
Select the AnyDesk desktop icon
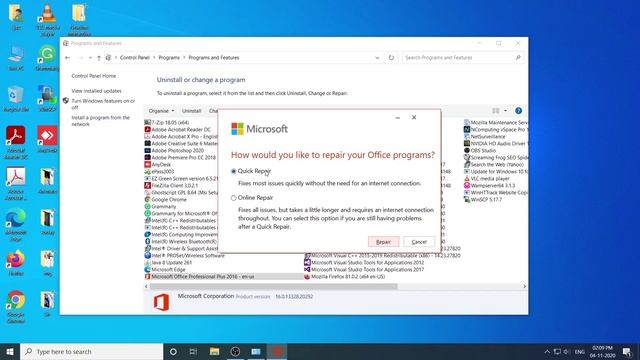[47, 140]
